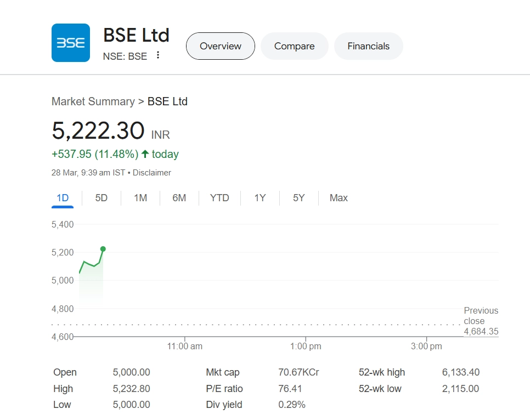The image size is (530, 420).
Task: Open the Disclaimer link
Action: pos(152,173)
